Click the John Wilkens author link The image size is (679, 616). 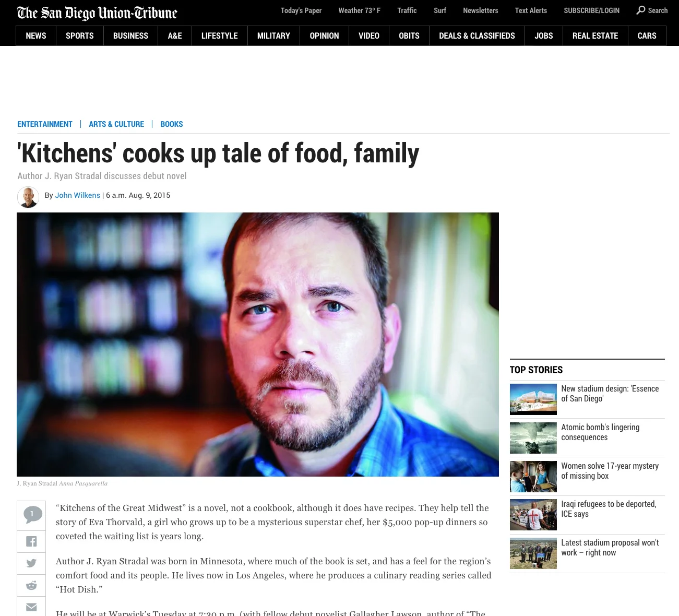click(x=78, y=195)
